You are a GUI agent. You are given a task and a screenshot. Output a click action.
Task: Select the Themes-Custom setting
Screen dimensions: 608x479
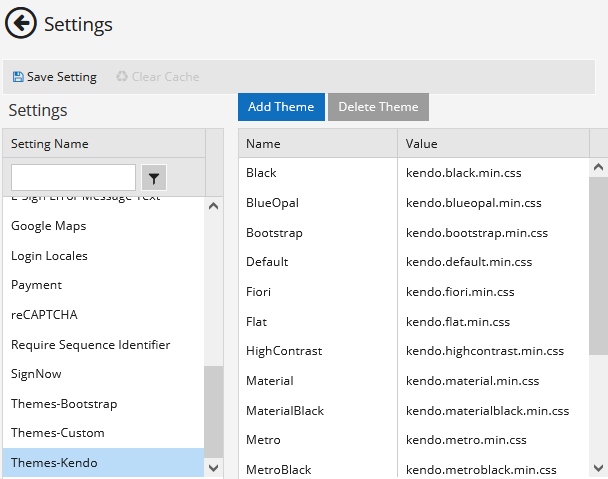(58, 433)
